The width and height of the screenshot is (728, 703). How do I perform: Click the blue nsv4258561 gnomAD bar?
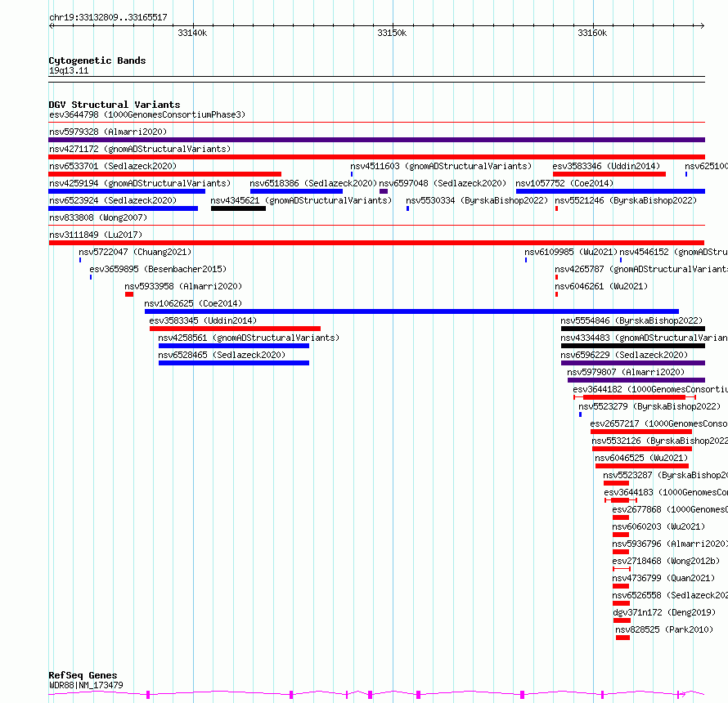234,346
